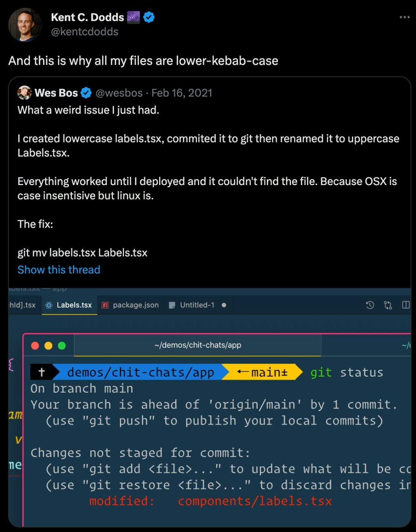Open the three-dot more options menu
The width and height of the screenshot is (416, 532).
click(x=405, y=17)
